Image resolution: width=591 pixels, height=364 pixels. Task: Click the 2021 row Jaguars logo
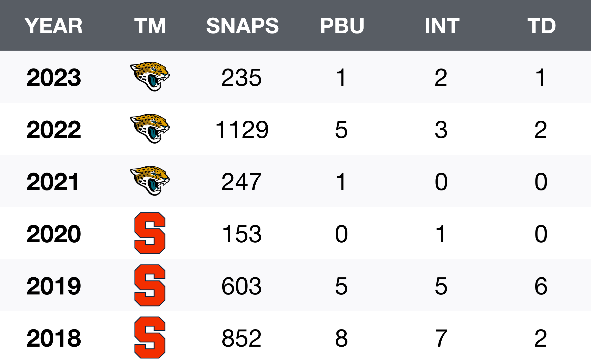pos(150,181)
